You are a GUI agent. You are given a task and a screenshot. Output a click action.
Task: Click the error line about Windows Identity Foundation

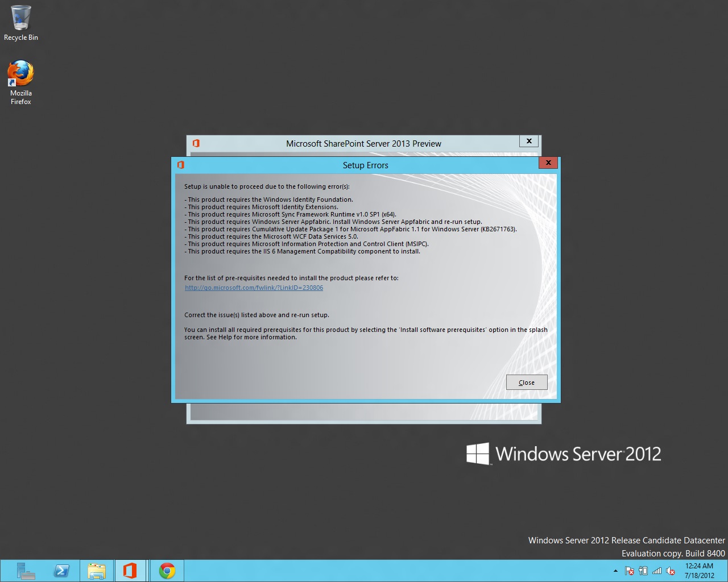coord(268,199)
